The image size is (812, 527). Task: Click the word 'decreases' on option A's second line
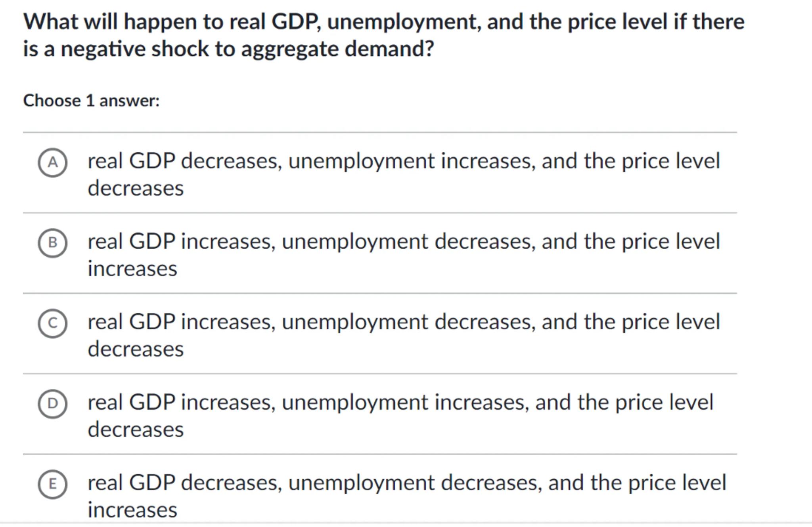(x=136, y=188)
